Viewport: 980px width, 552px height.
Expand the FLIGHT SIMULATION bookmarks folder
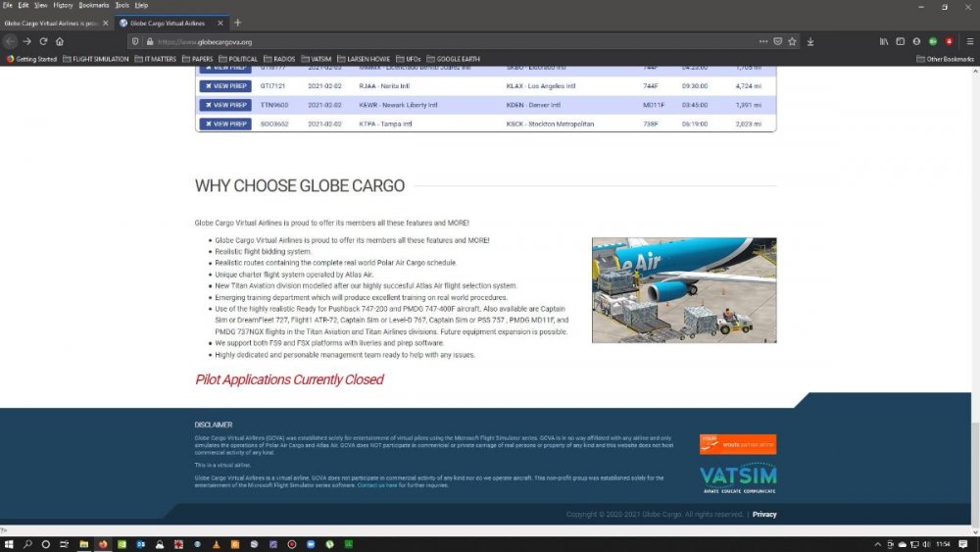(96, 59)
